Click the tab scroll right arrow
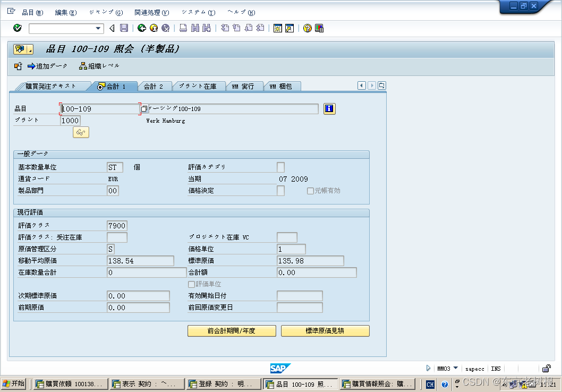This screenshot has height=392, width=562. (372, 86)
